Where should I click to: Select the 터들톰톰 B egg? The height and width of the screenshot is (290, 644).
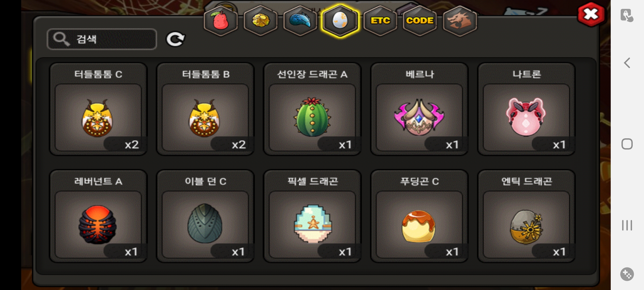pos(205,109)
